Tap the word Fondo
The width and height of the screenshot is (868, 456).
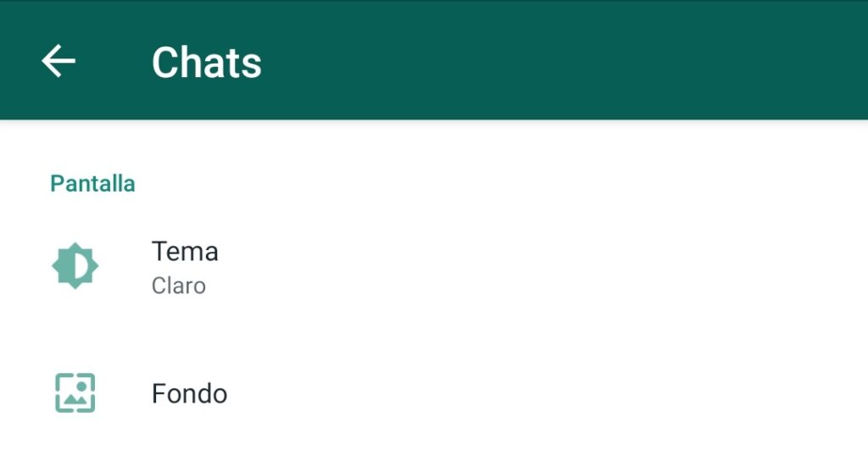(189, 394)
